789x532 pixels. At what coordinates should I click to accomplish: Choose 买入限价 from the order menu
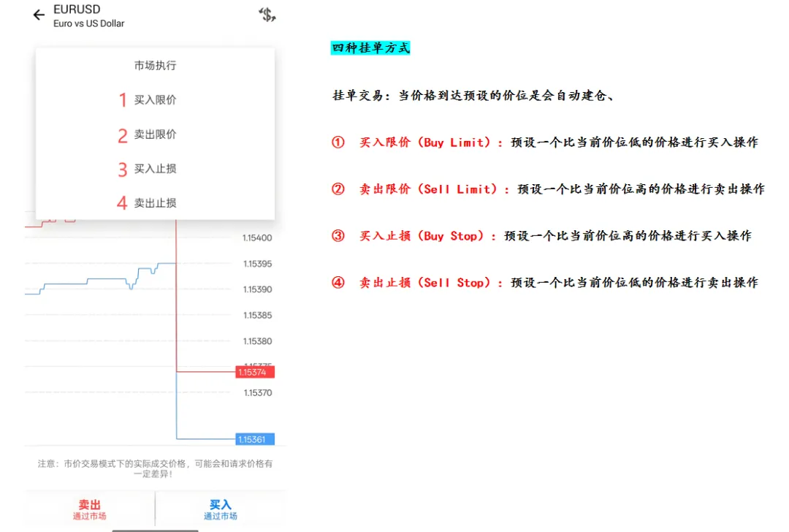(x=155, y=99)
